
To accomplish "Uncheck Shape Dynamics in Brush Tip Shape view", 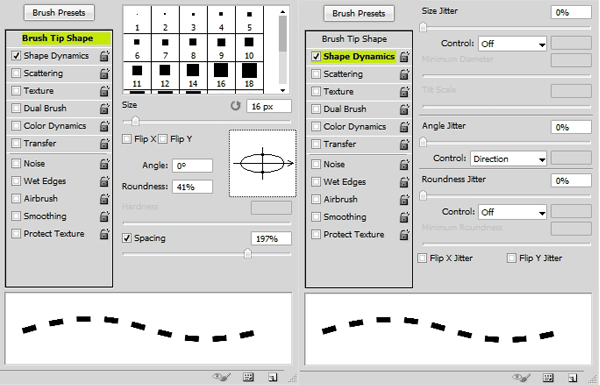I will pos(16,56).
